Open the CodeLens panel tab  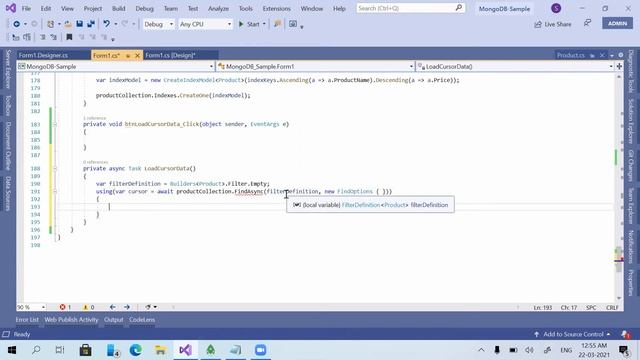tap(142, 320)
